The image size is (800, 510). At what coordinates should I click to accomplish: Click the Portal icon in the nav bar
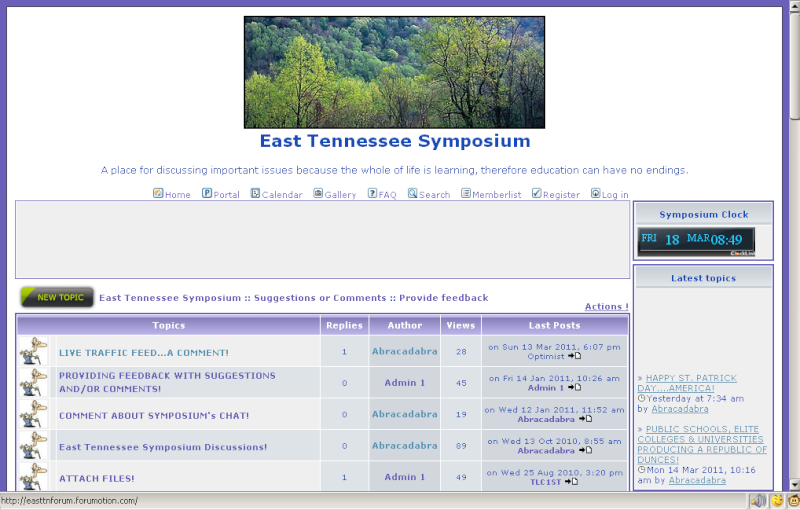pos(207,193)
